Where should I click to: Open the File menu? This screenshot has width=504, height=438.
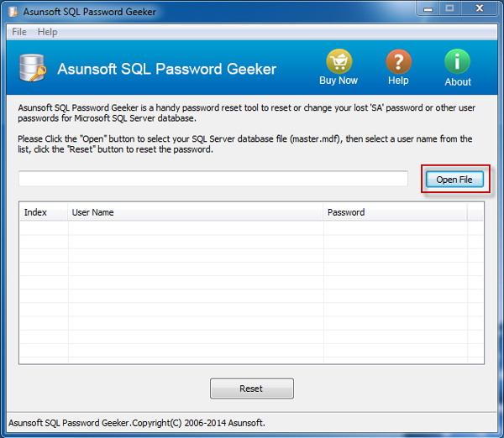coord(19,32)
